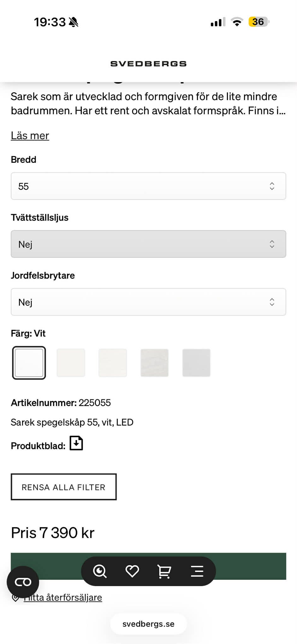
Task: Click the Produktblad download icon
Action: click(76, 443)
